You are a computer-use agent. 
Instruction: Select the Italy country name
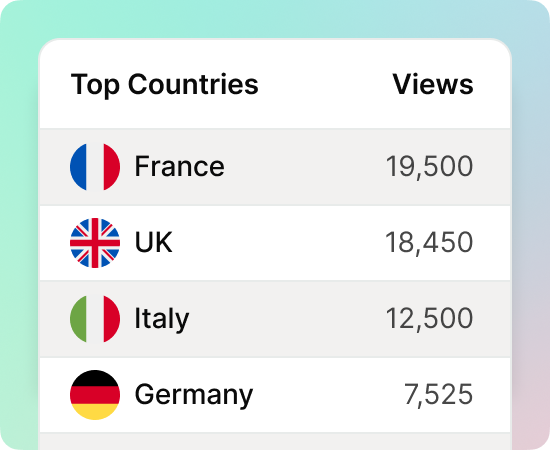(162, 319)
